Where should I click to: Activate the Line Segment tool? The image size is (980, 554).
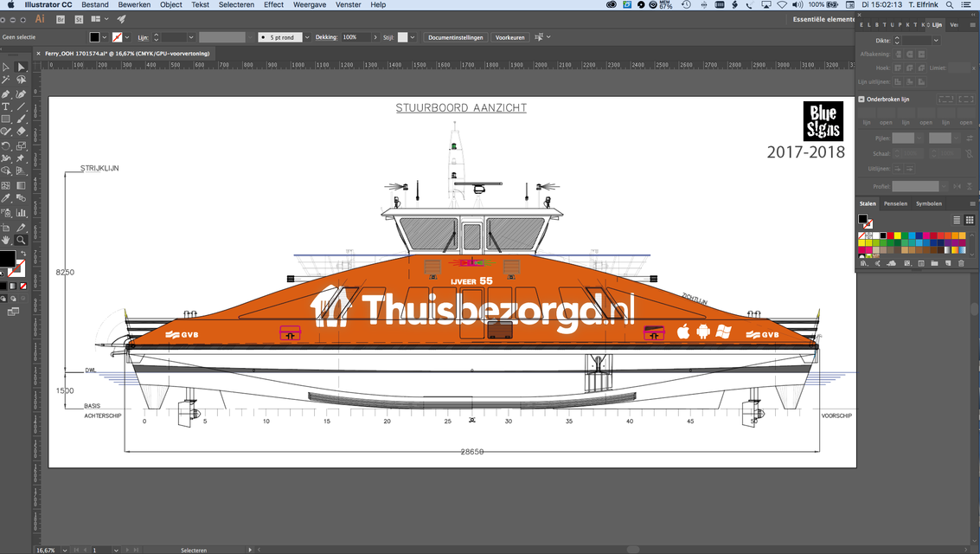[21, 107]
